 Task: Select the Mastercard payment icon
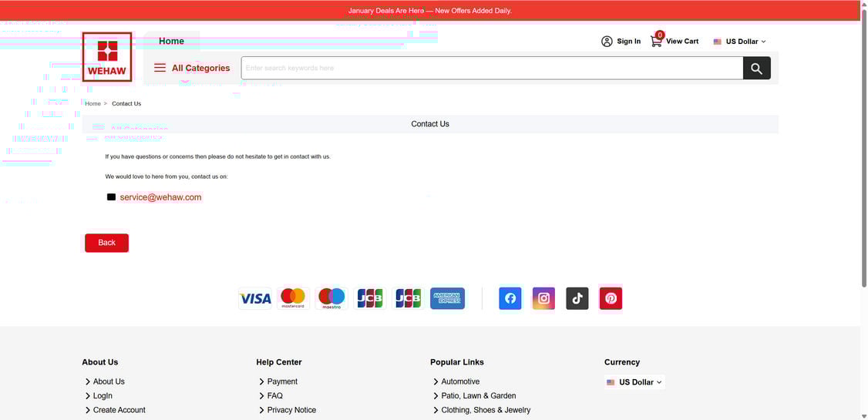[x=293, y=299]
